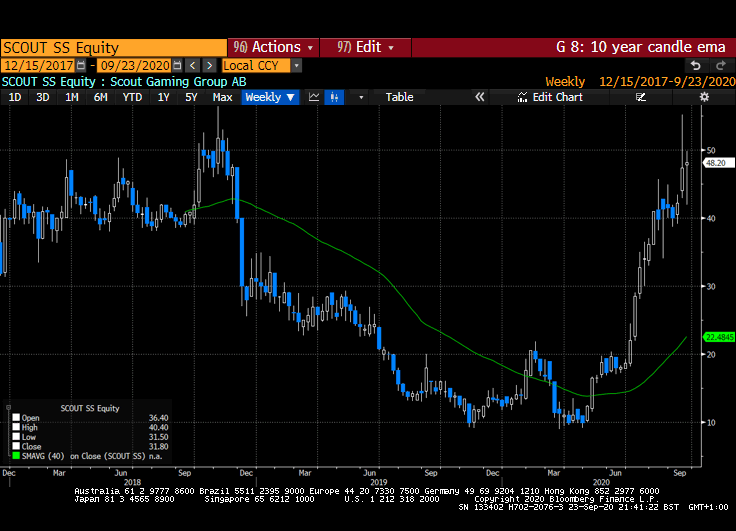Open the annotate pencil icon

(x=641, y=97)
